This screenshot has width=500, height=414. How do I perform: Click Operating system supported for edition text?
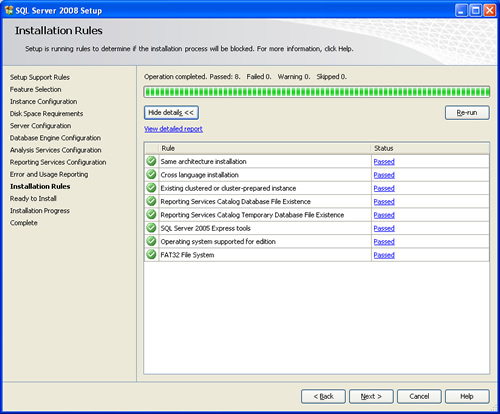tap(218, 242)
